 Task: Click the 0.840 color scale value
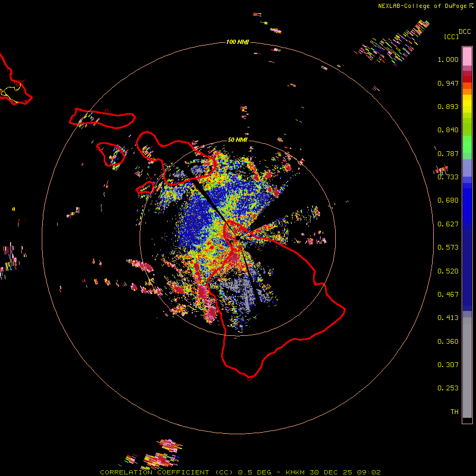(x=448, y=130)
